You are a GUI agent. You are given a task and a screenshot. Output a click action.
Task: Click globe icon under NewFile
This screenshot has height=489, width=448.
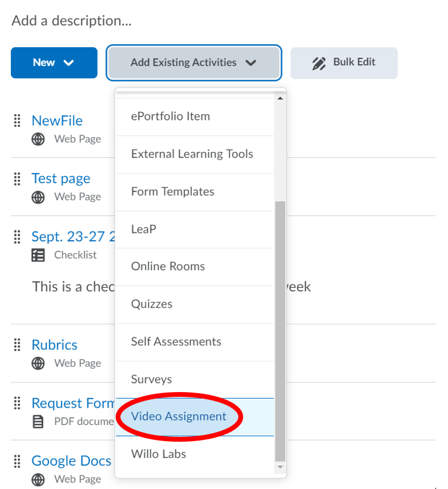click(38, 139)
